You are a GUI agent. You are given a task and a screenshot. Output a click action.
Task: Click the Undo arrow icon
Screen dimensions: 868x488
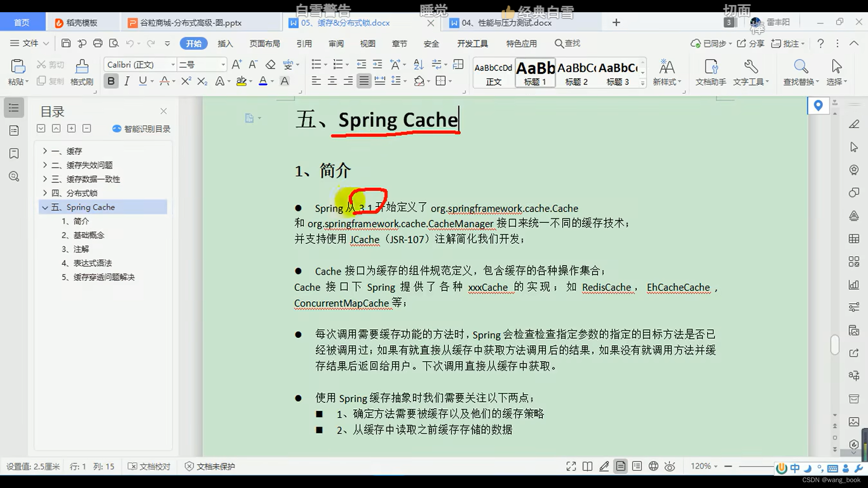(x=130, y=43)
